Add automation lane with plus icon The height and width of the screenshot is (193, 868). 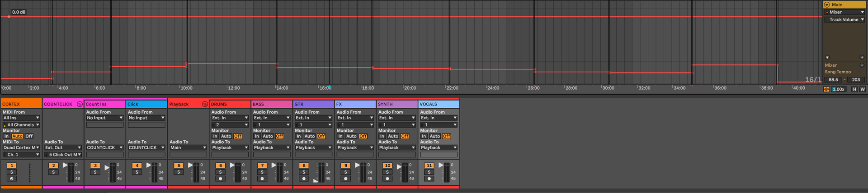pos(862,58)
